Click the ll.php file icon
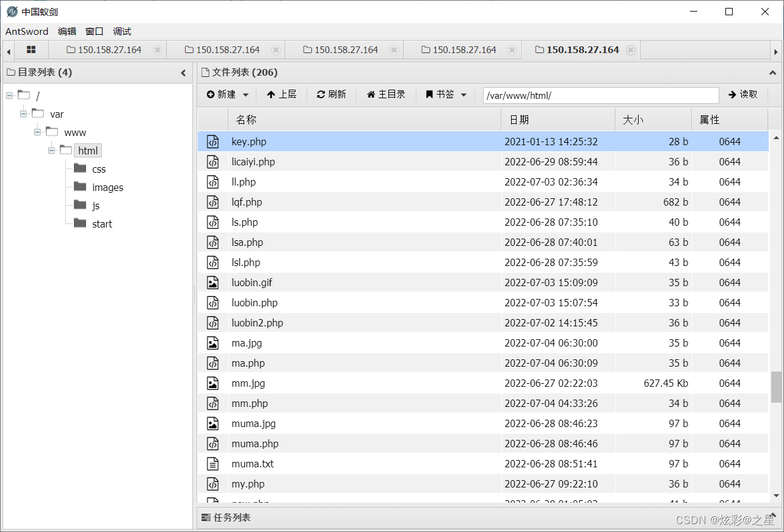 [x=212, y=182]
